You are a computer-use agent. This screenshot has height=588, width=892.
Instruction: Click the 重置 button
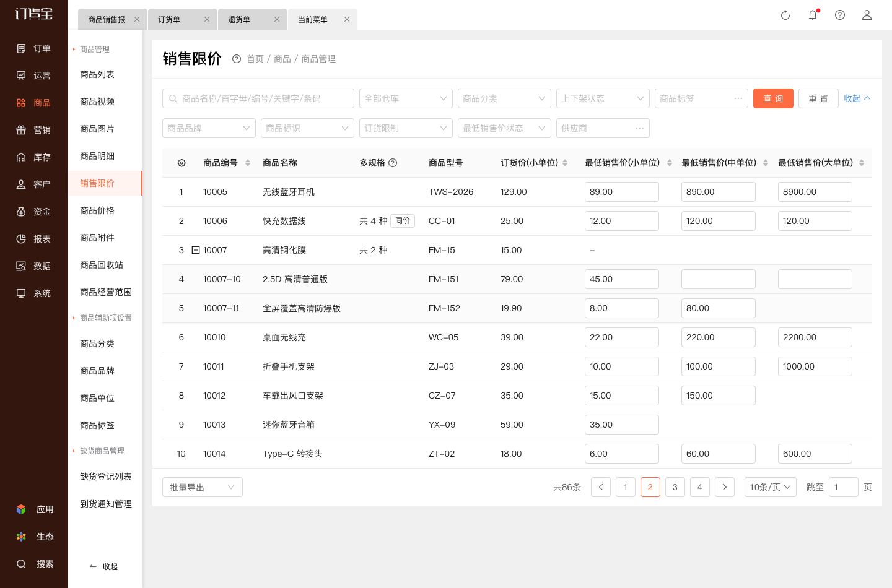818,98
